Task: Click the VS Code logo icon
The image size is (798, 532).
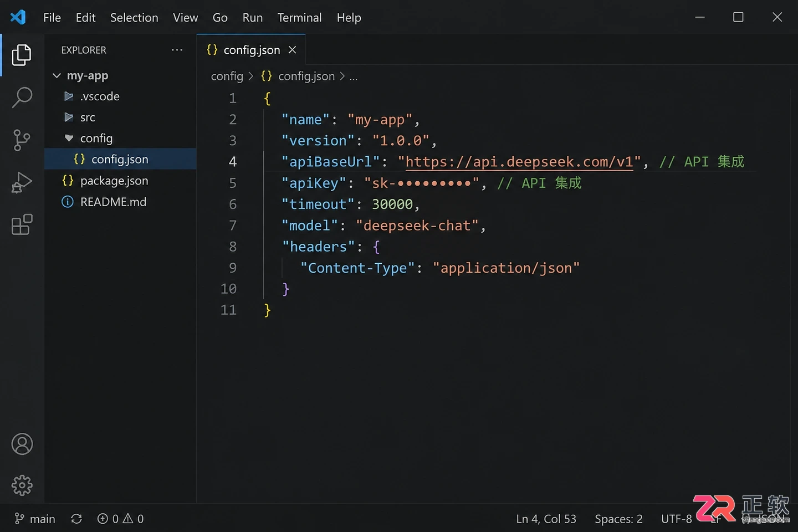Action: 18,17
